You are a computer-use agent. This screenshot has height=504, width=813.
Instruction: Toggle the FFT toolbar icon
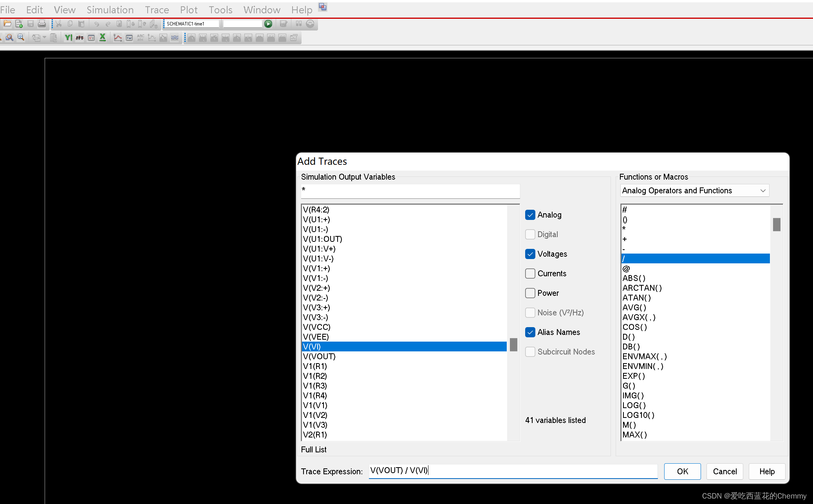(x=80, y=38)
